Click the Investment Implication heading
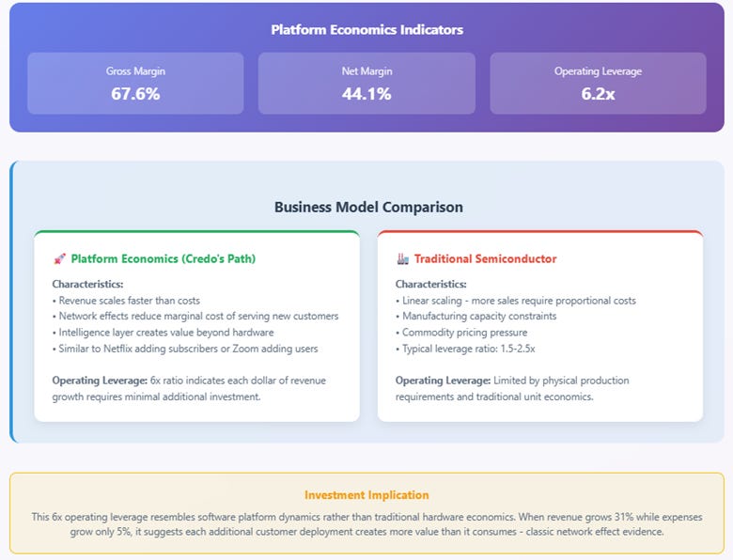Viewport: 733px width, 560px height. pos(366,495)
